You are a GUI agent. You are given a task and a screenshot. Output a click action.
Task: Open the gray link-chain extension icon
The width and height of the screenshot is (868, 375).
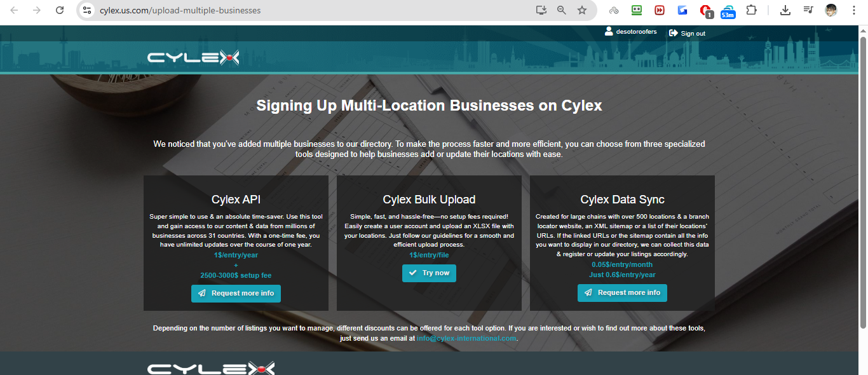click(x=614, y=10)
